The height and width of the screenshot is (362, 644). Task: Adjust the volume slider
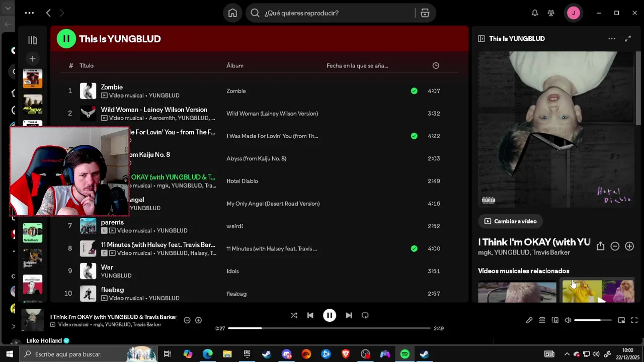(x=593, y=320)
